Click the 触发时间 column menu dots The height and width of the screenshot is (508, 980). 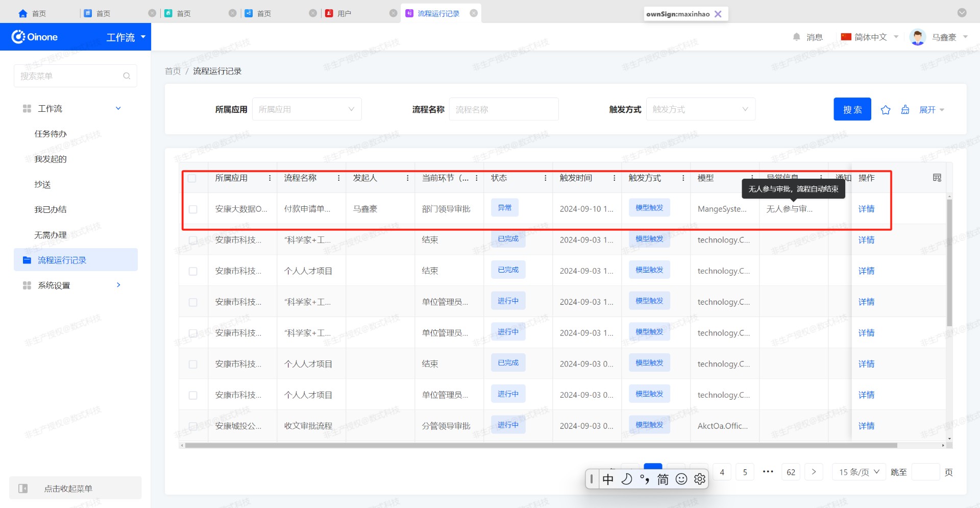click(615, 178)
